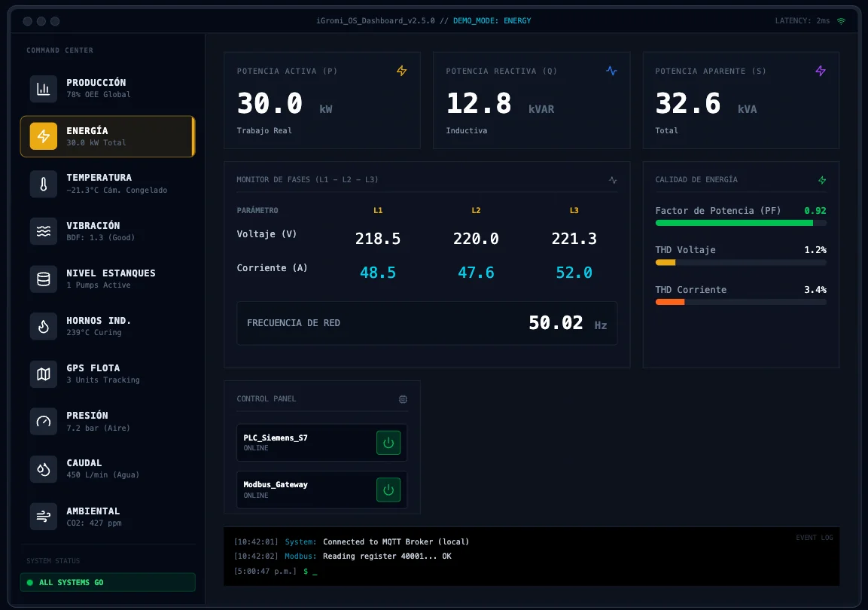The height and width of the screenshot is (610, 868).
Task: Select the Nivel Estanques database icon
Action: 43,279
